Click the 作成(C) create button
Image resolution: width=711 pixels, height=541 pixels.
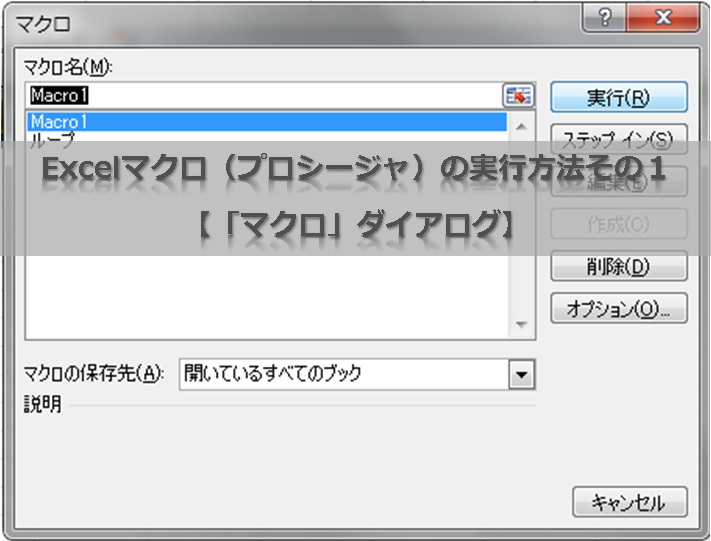(619, 224)
